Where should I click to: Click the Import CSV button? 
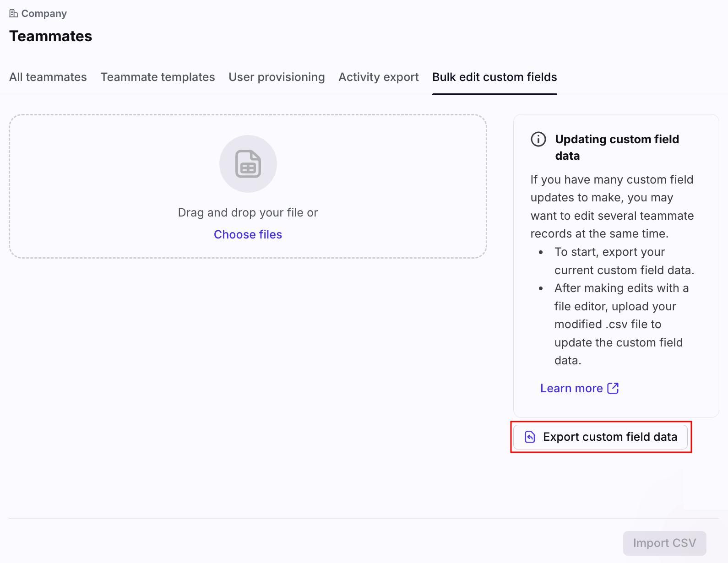pyautogui.click(x=664, y=543)
